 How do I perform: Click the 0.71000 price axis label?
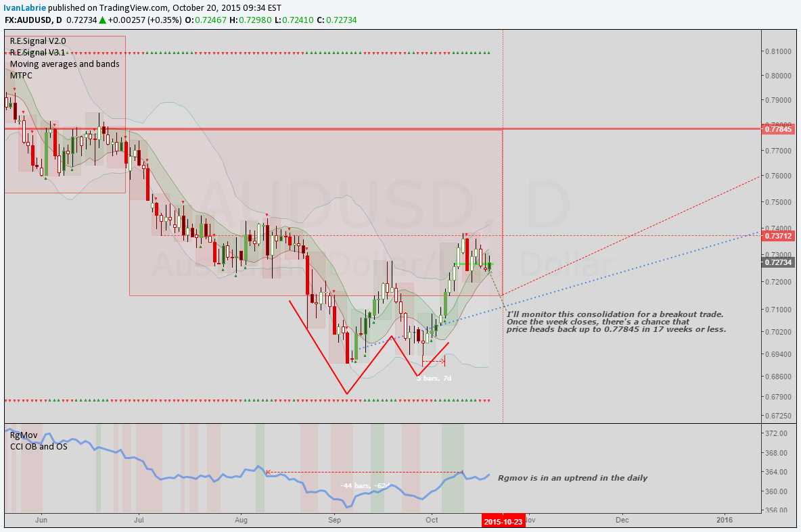point(778,310)
